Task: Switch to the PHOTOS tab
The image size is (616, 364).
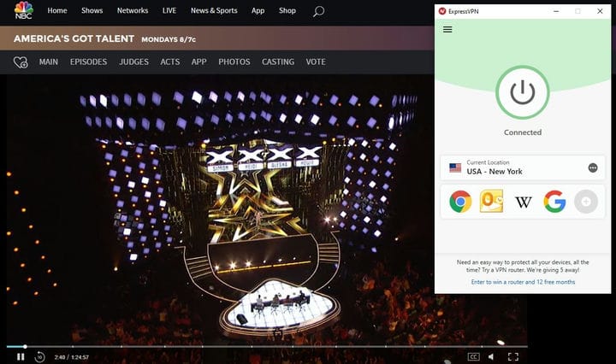Action: pyautogui.click(x=234, y=62)
